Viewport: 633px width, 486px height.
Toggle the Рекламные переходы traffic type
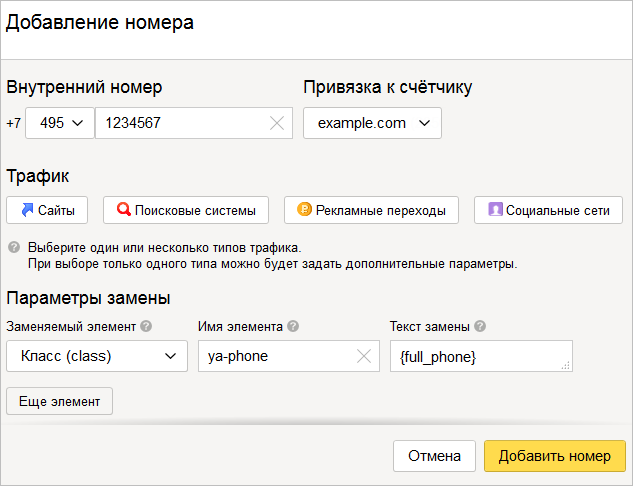tap(371, 210)
